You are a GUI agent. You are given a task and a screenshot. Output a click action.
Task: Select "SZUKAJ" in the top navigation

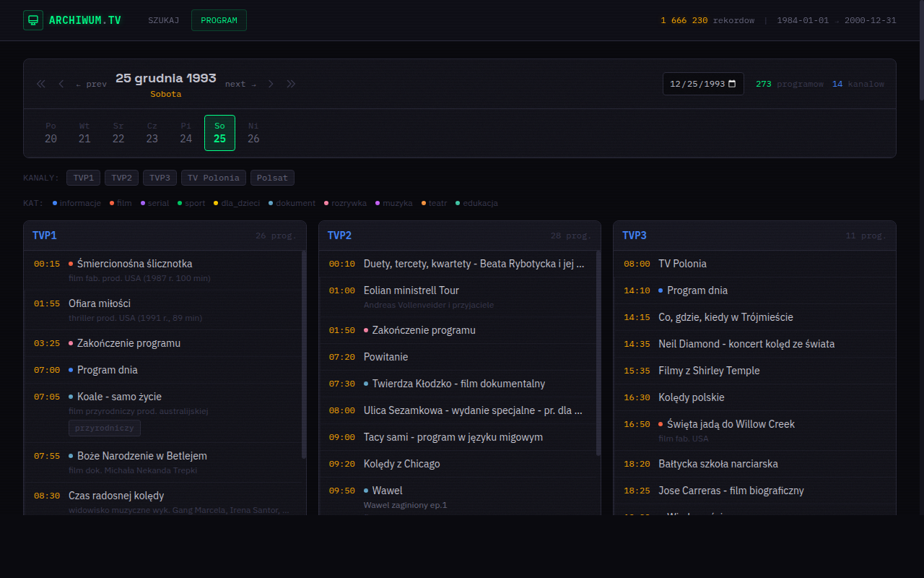(163, 20)
